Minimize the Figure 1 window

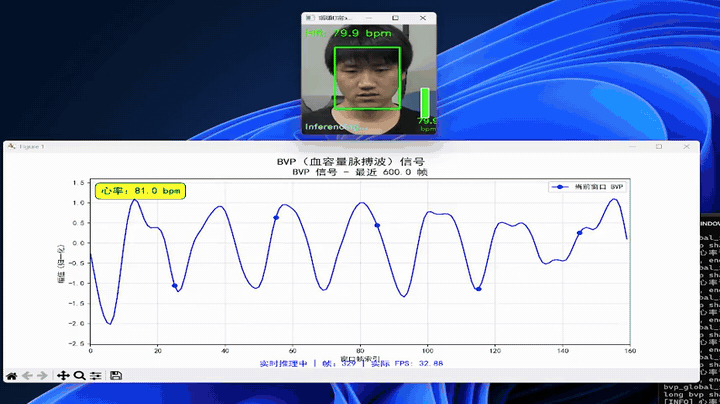[x=632, y=146]
